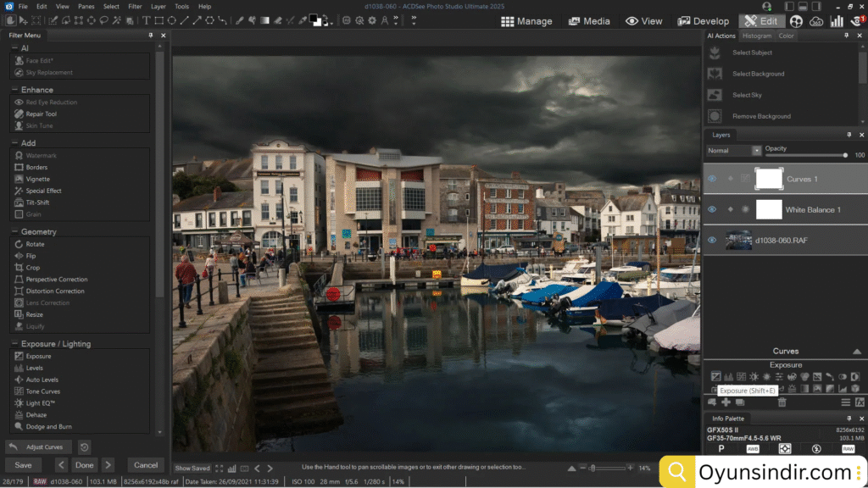Hide the d1038-060.RAF layer
This screenshot has width=868, height=488.
[711, 240]
